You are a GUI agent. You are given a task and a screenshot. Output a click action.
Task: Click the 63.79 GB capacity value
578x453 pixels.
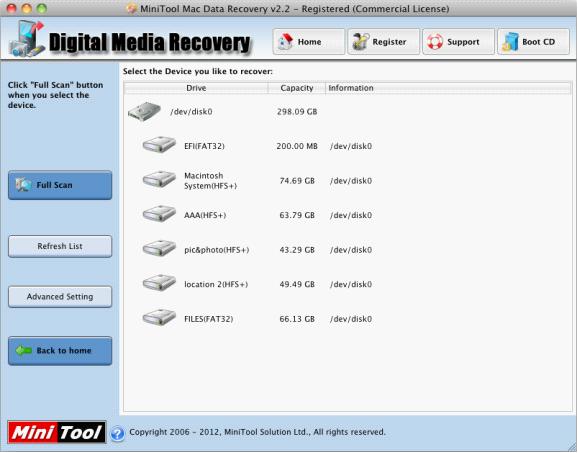[x=297, y=215]
